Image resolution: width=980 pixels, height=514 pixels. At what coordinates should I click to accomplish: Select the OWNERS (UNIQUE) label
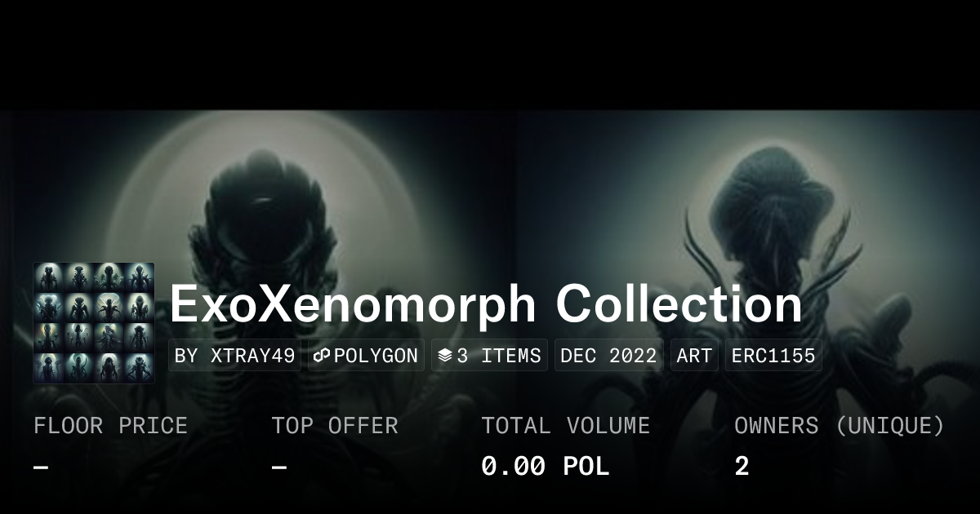[x=840, y=426]
